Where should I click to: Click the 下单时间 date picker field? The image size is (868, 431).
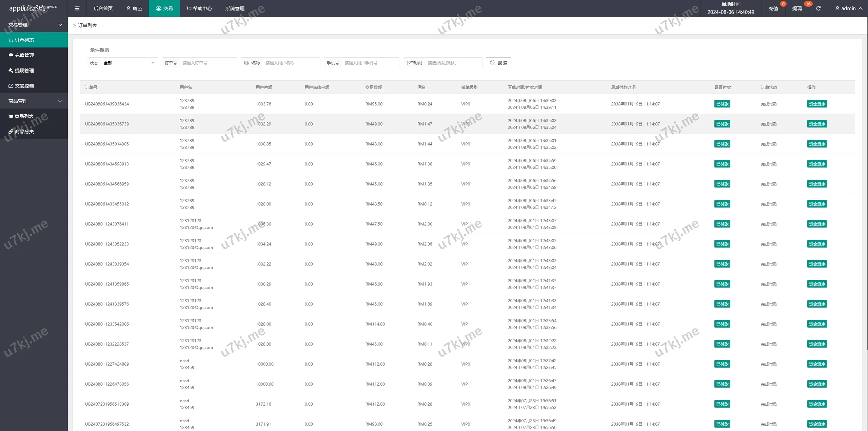click(453, 63)
